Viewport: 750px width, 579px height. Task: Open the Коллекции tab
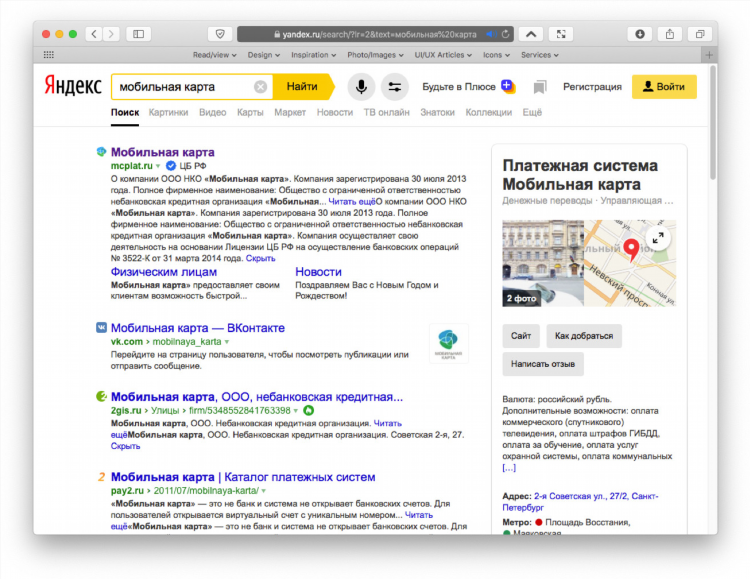(x=488, y=112)
